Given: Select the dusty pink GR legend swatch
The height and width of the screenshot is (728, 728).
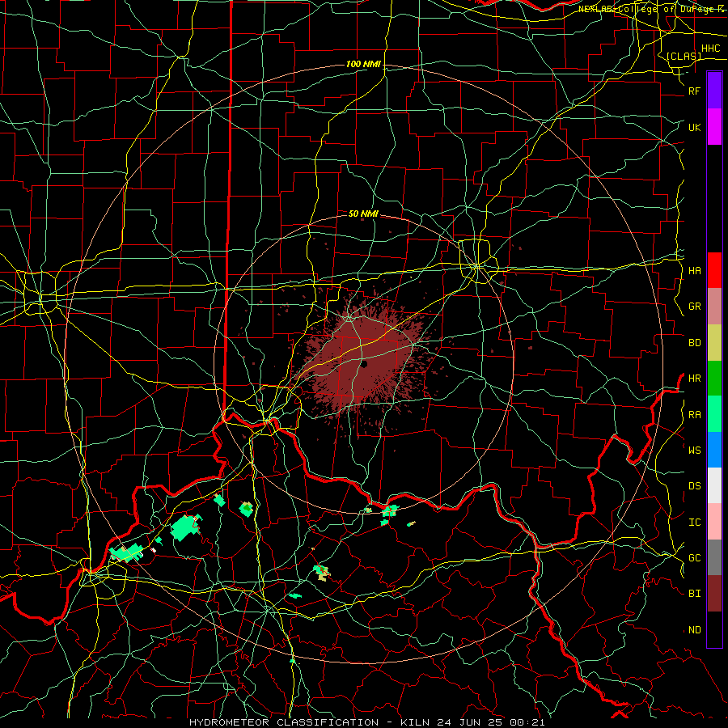Looking at the screenshot, I should (714, 307).
